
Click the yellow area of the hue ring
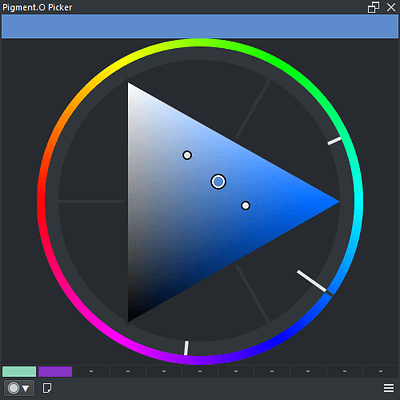point(120,63)
